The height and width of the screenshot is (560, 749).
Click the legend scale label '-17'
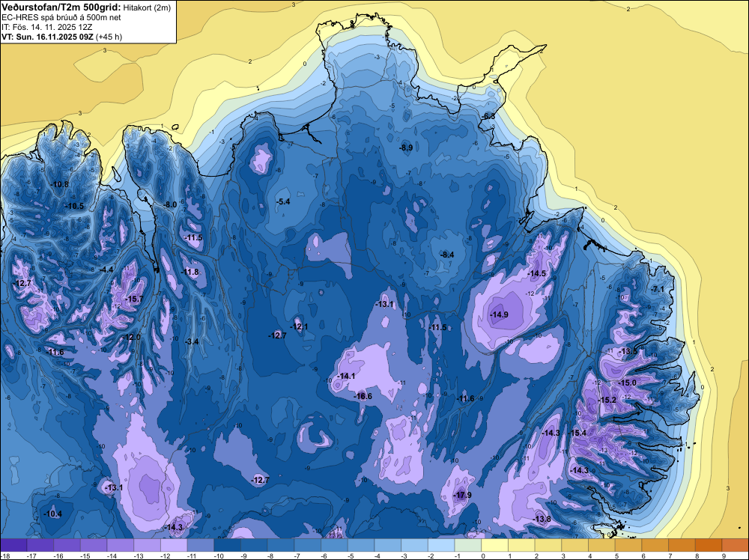(x=31, y=556)
